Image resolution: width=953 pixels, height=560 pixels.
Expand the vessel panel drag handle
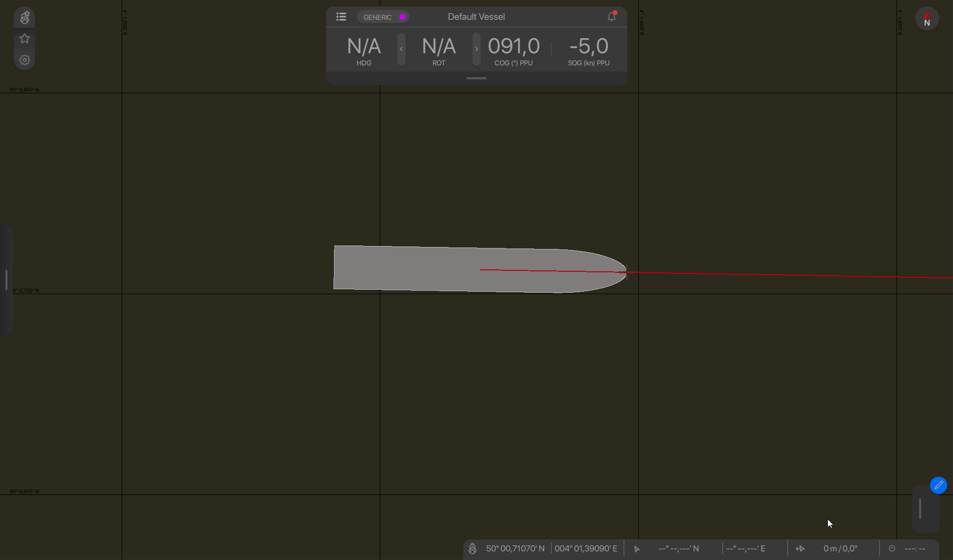pyautogui.click(x=476, y=78)
